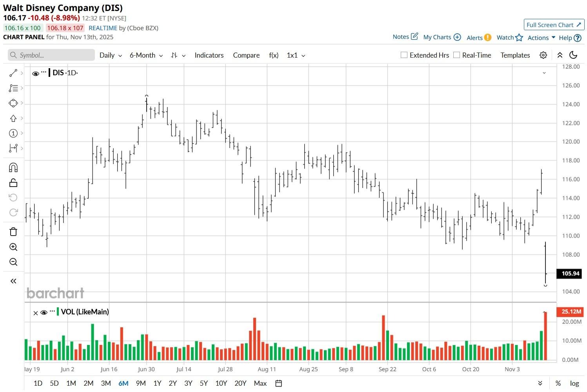The image size is (587, 392).
Task: Toggle the lock drawings padlock
Action: point(13,183)
